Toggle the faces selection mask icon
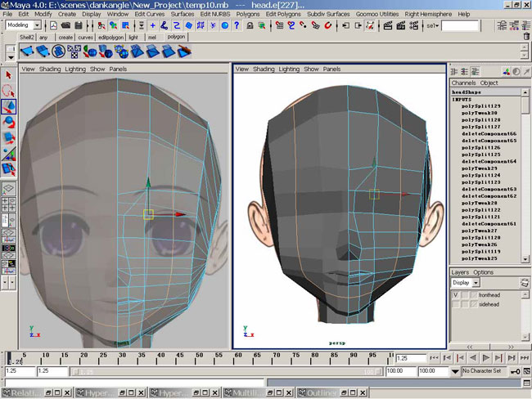 point(189,25)
